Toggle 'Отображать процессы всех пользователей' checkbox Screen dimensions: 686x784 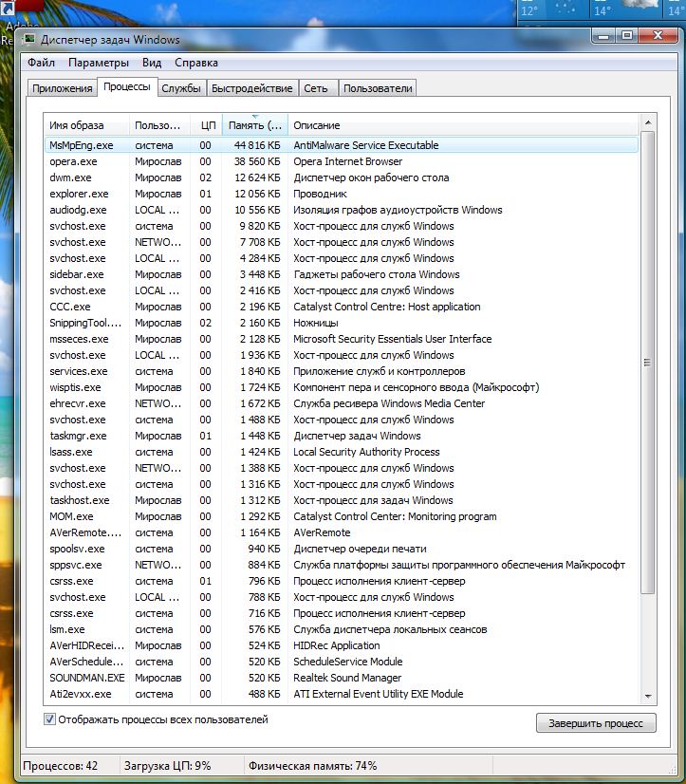pos(50,719)
